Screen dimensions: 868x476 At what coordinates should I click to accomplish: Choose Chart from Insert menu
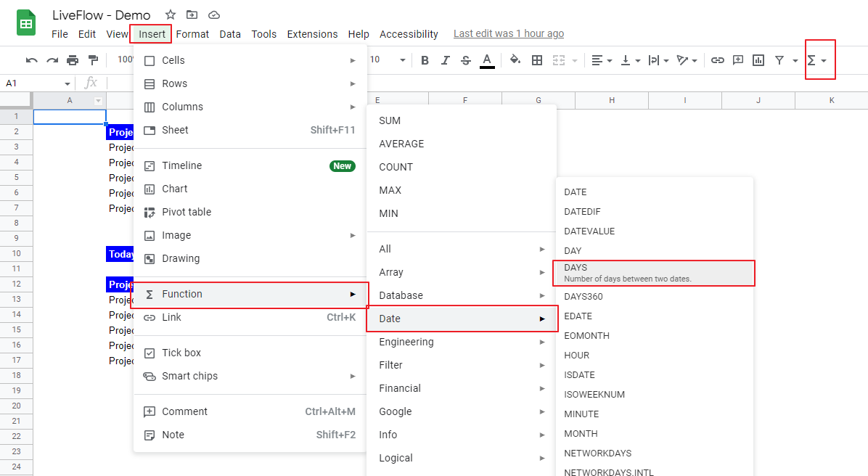[x=250, y=189]
